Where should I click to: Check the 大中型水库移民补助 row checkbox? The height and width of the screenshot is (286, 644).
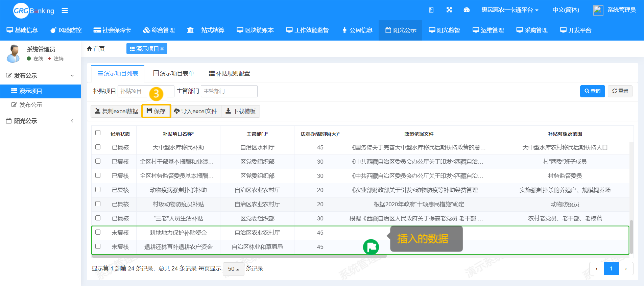click(x=98, y=147)
